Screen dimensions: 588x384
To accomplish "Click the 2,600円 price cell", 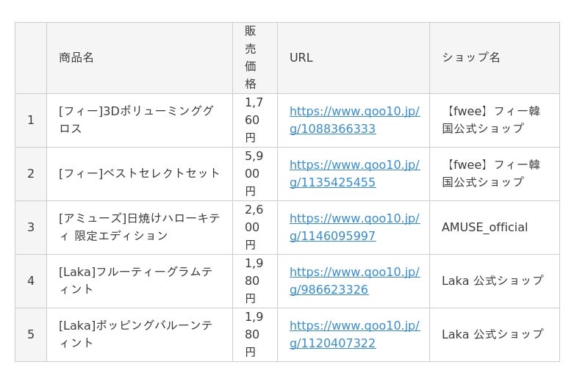I will (x=254, y=227).
